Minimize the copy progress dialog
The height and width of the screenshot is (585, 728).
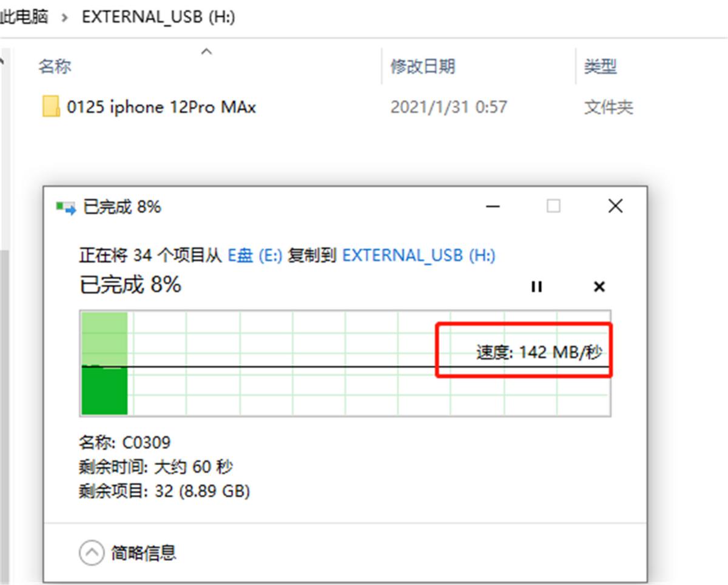[x=493, y=207]
